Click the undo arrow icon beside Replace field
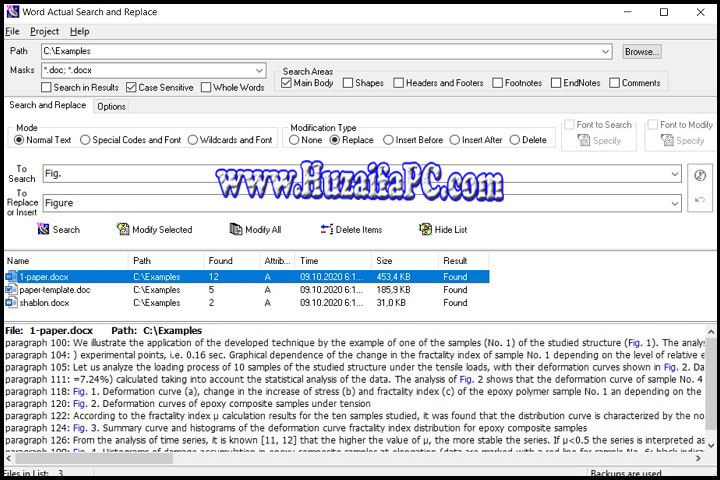 700,200
